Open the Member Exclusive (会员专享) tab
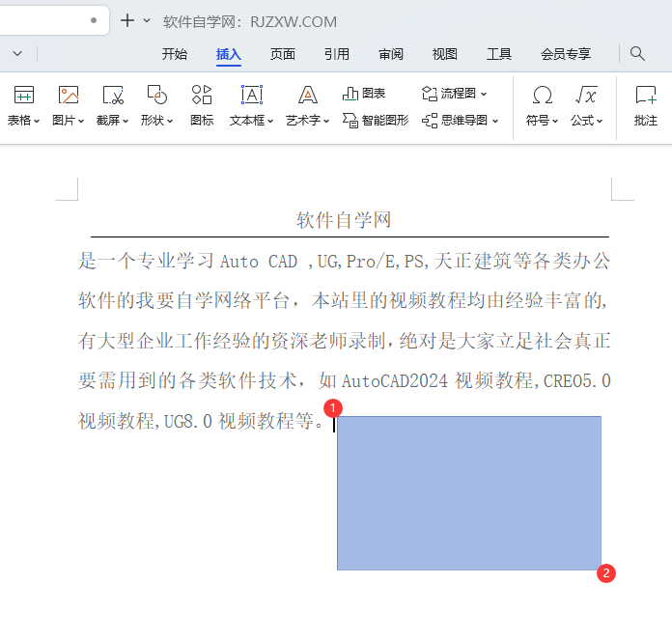672x640 pixels. click(x=565, y=54)
